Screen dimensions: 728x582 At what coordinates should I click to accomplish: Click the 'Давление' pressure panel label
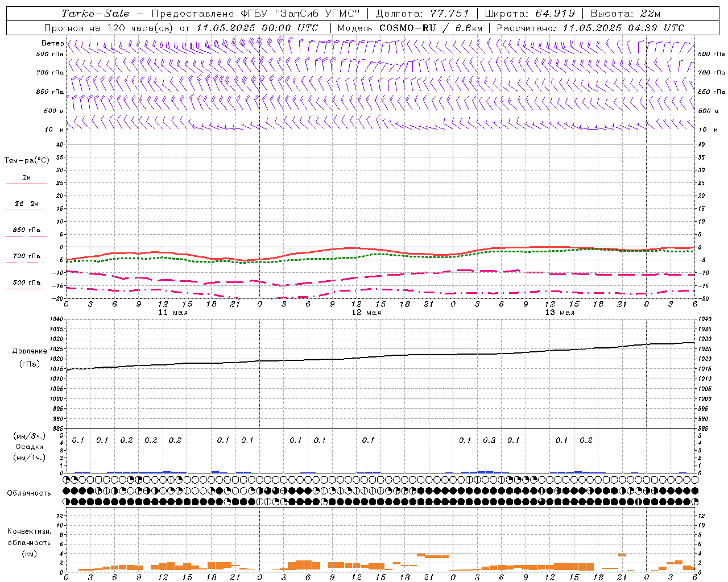pyautogui.click(x=29, y=351)
